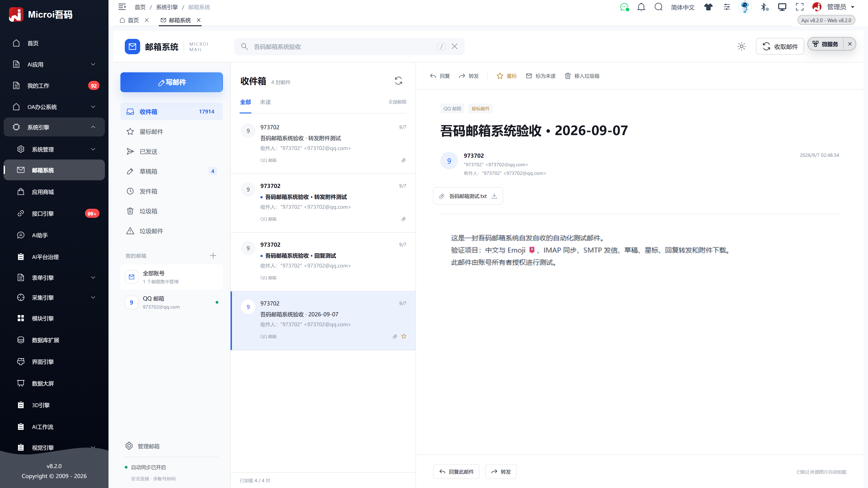Close the 微服务 floating panel
Viewport: 868px width, 488px height.
click(x=850, y=44)
